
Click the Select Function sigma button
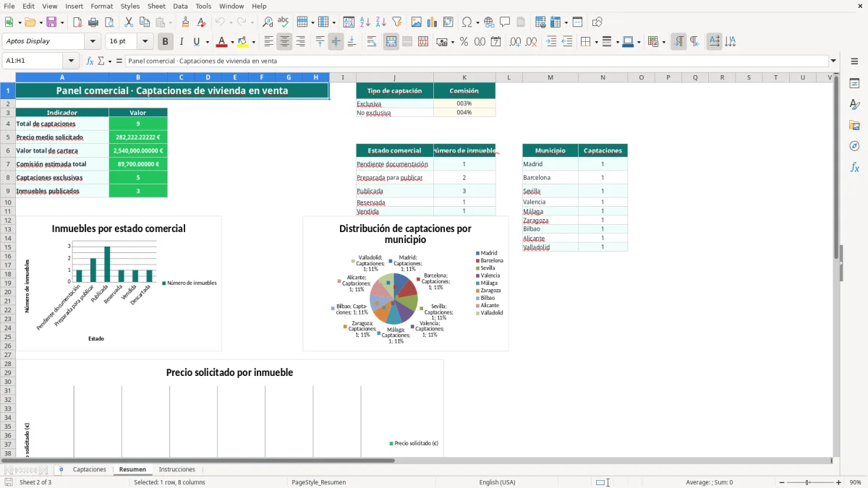101,61
